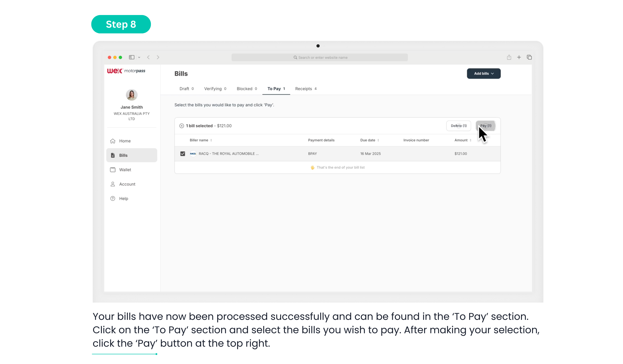Click the Delete (1) button
This screenshot has height=364, width=623.
(459, 126)
